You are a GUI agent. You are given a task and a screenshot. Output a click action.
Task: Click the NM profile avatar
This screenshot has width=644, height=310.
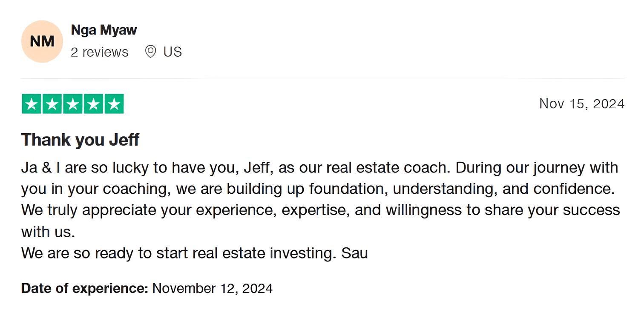(x=42, y=41)
